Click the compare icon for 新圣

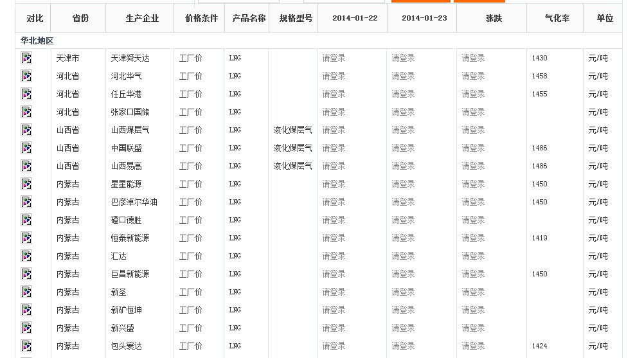26,292
